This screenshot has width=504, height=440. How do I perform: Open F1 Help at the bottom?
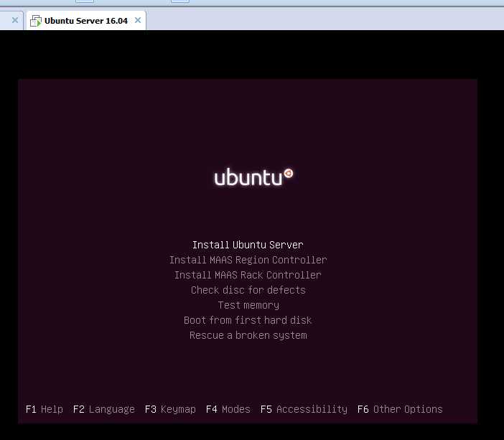click(45, 409)
